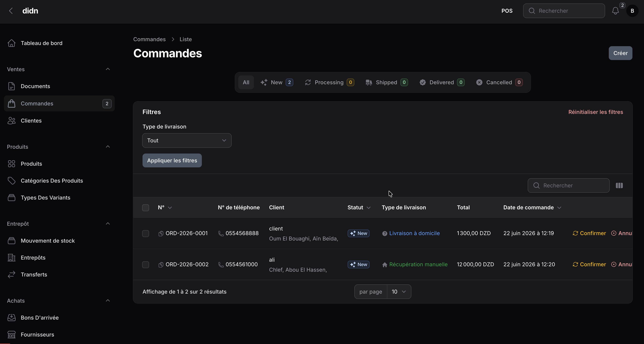The height and width of the screenshot is (344, 644).
Task: Sort by Statut column chevron
Action: tap(368, 208)
